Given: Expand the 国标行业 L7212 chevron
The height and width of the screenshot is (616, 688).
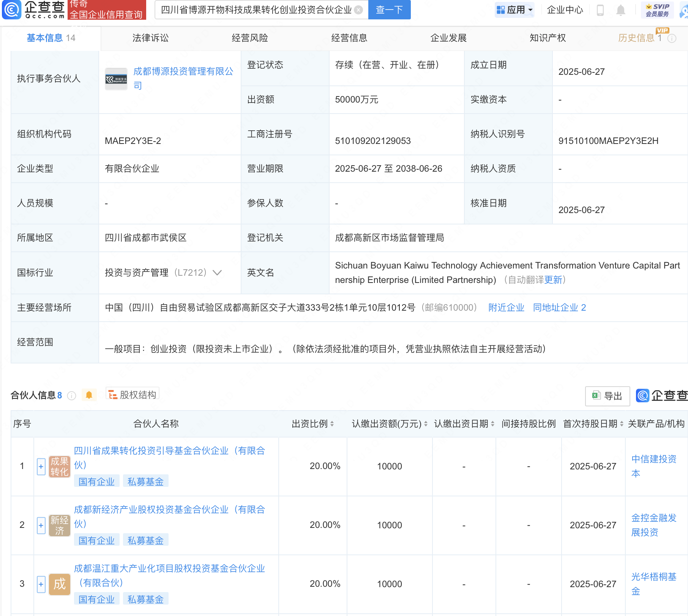Looking at the screenshot, I should (217, 273).
